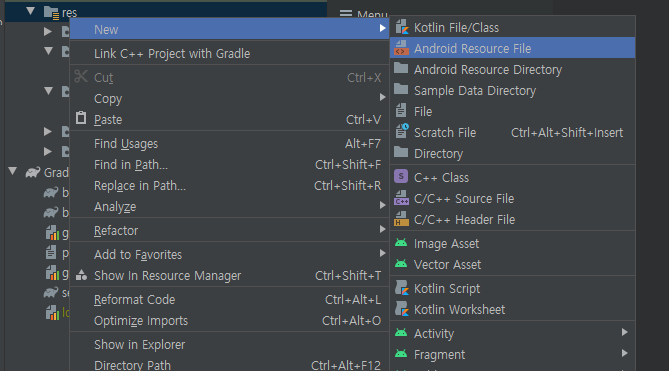The height and width of the screenshot is (371, 669).
Task: Choose Find in Path menu entry
Action: [x=230, y=165]
